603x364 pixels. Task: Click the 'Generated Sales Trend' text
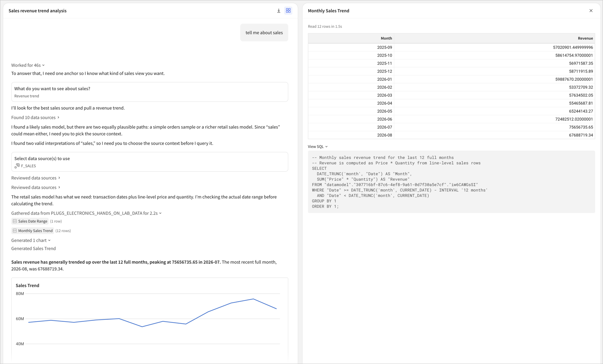tap(34, 249)
